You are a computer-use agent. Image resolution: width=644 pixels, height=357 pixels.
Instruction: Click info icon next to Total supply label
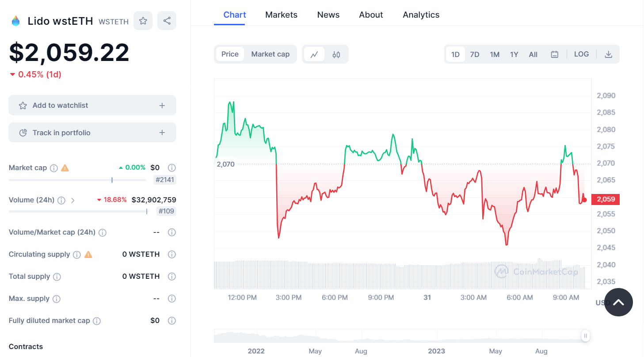pos(57,277)
